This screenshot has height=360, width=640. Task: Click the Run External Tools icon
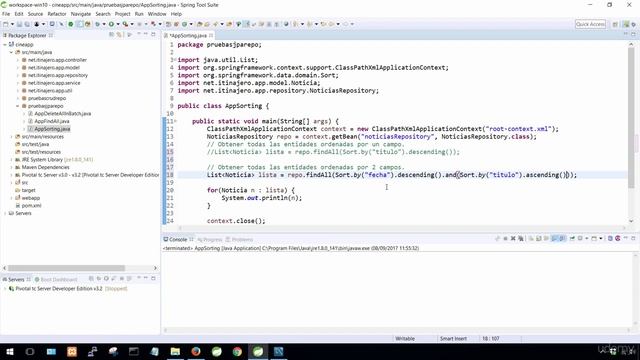(x=125, y=24)
